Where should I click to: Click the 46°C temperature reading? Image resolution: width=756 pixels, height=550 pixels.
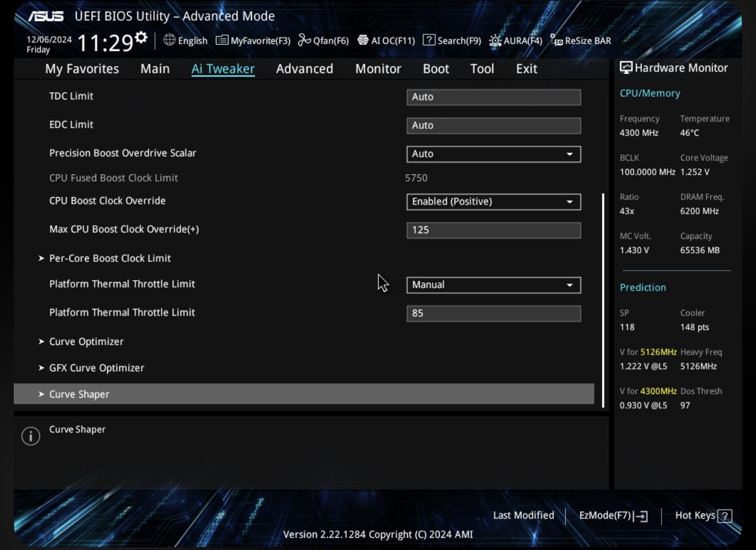click(690, 133)
